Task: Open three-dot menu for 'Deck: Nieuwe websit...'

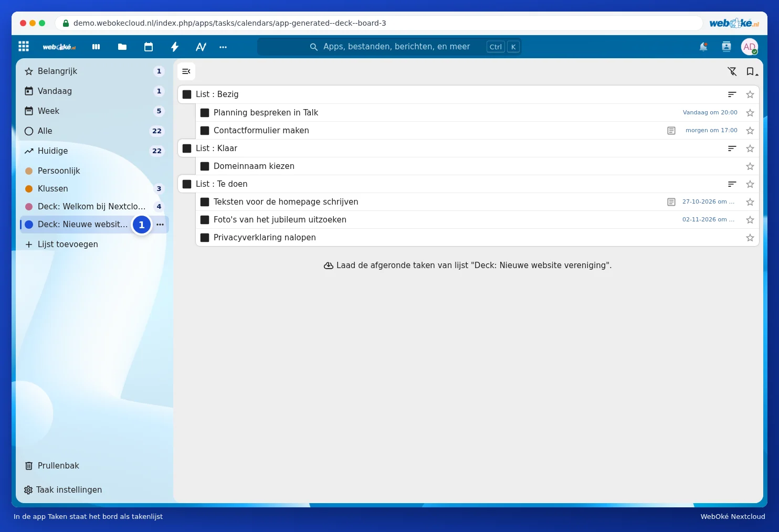Action: point(160,225)
